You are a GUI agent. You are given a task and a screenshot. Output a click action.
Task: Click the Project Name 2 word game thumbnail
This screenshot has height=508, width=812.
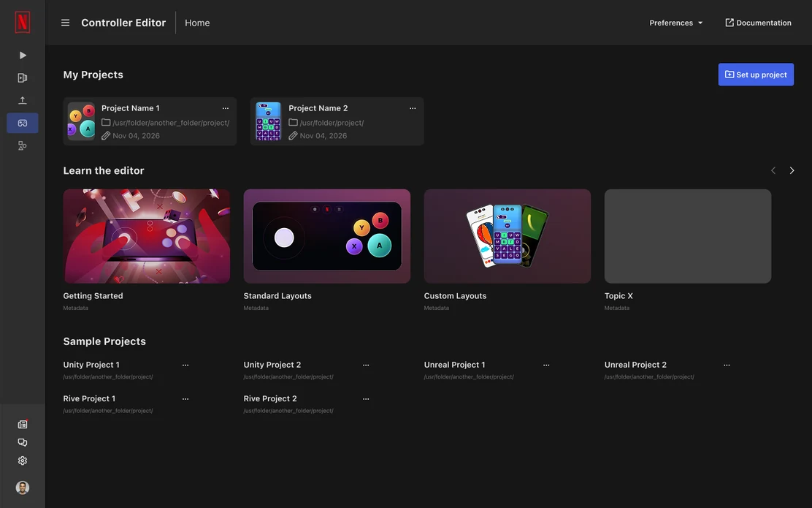[x=268, y=121]
